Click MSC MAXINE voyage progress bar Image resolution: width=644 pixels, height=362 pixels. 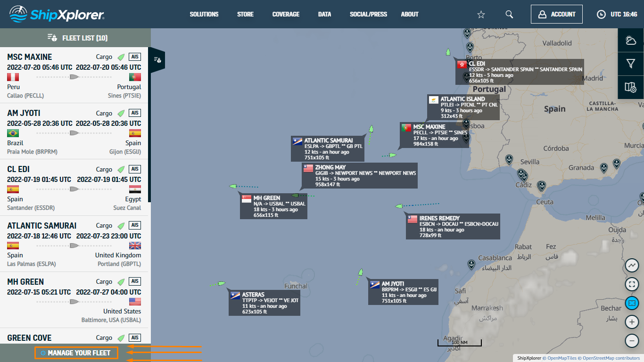coord(74,77)
